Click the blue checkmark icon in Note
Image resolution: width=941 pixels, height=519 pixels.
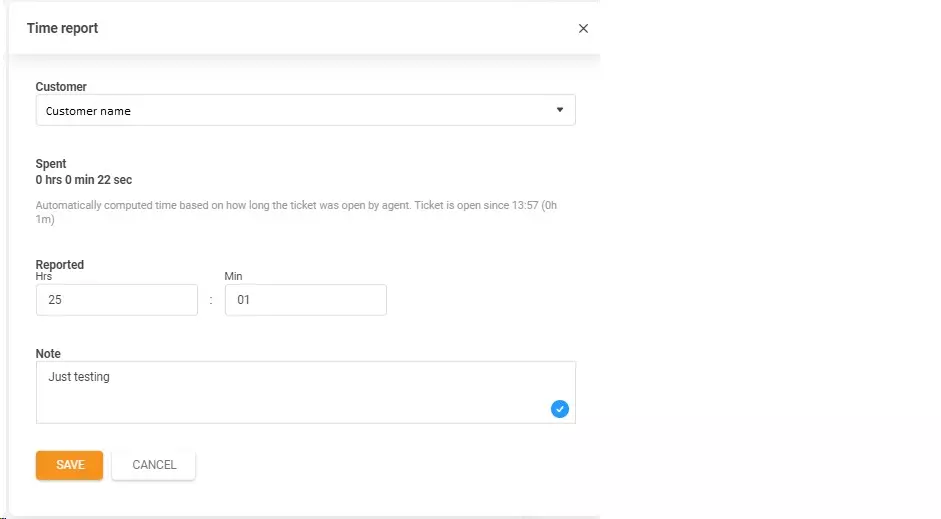coord(559,408)
